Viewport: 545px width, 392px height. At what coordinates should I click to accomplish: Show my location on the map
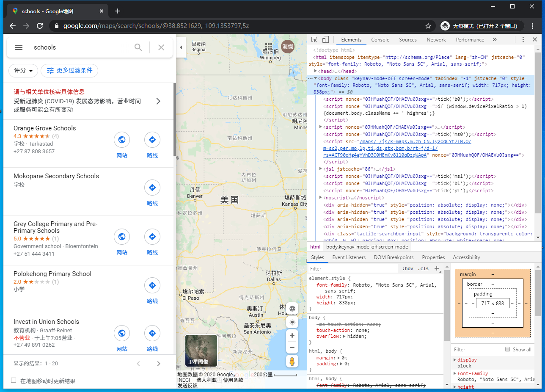[x=292, y=322]
